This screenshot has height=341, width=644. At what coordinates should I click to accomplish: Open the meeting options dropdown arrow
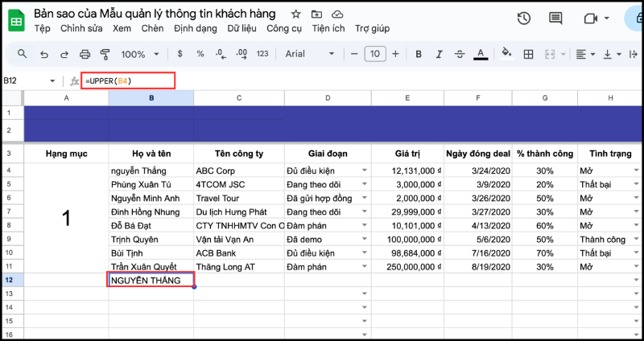pyautogui.click(x=606, y=18)
